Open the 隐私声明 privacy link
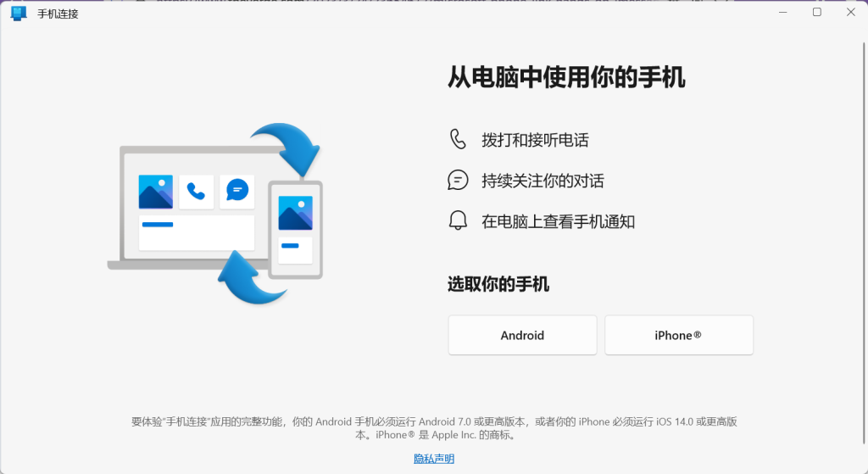 [434, 459]
